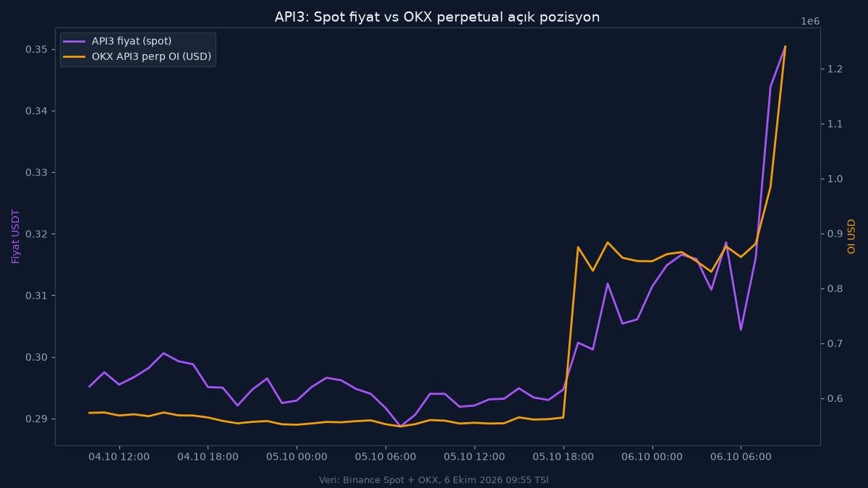Click the right axis tick 1.1

coord(835,124)
